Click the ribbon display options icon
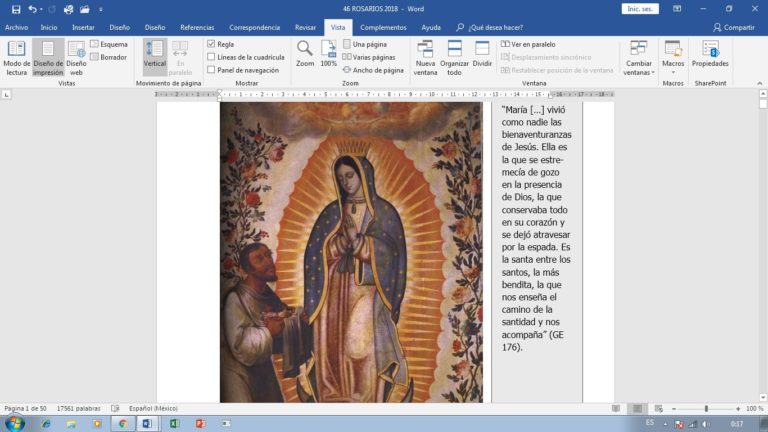Viewport: 768px width, 432px height. (x=677, y=9)
